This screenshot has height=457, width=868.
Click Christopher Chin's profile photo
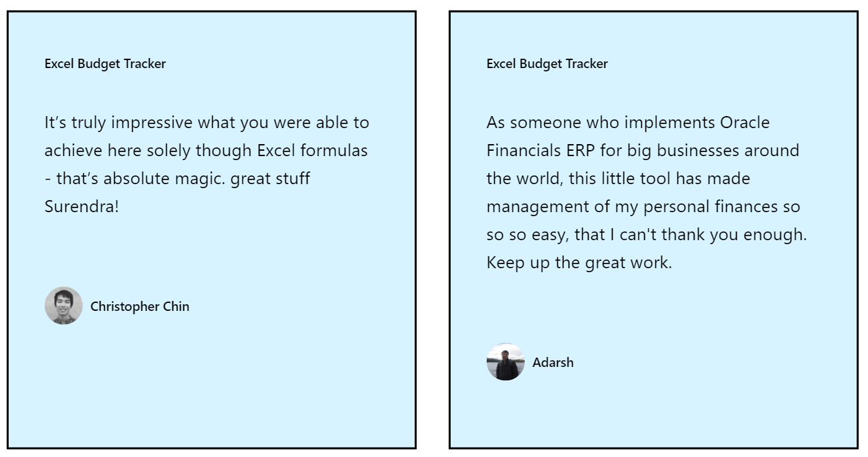63,306
